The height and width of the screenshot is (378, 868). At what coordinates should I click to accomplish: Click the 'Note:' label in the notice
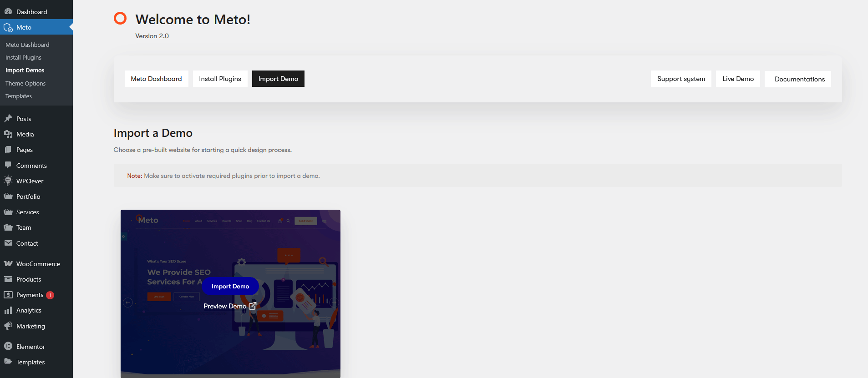pos(135,176)
